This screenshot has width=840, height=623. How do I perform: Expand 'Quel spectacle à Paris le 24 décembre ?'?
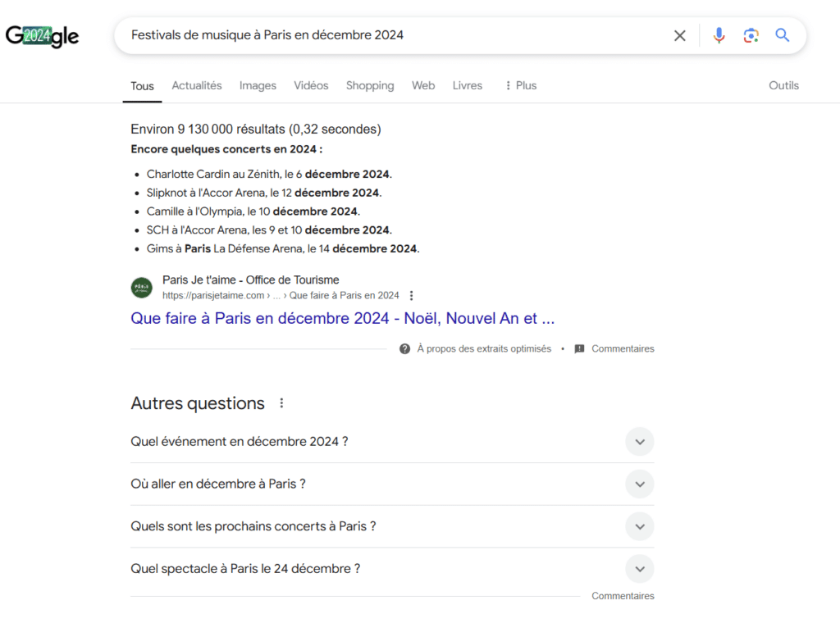(392, 568)
